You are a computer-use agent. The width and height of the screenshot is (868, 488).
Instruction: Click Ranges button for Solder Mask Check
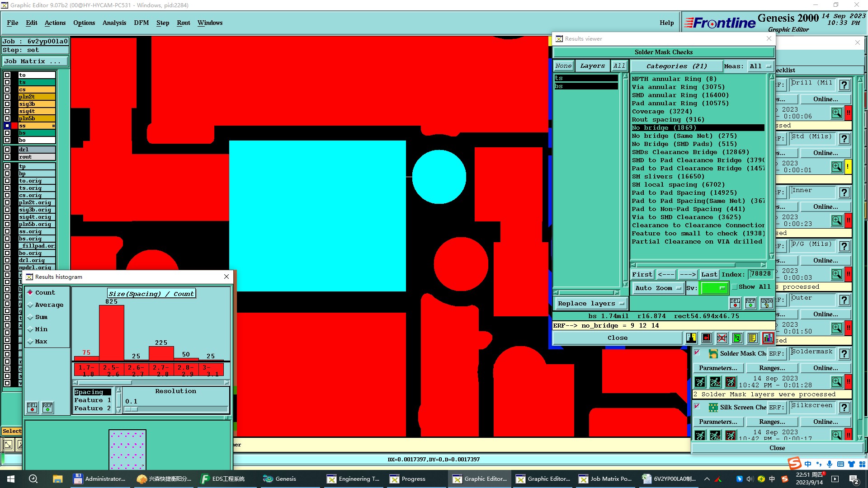772,368
